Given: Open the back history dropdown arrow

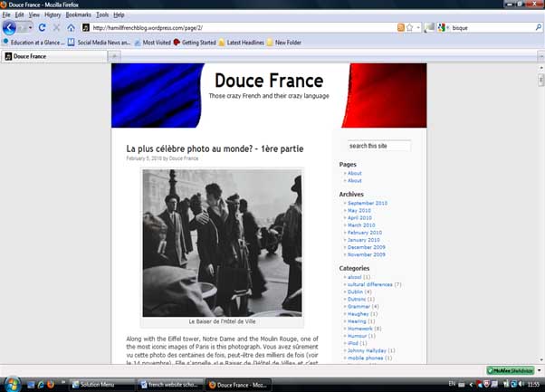Looking at the screenshot, I should coord(31,27).
